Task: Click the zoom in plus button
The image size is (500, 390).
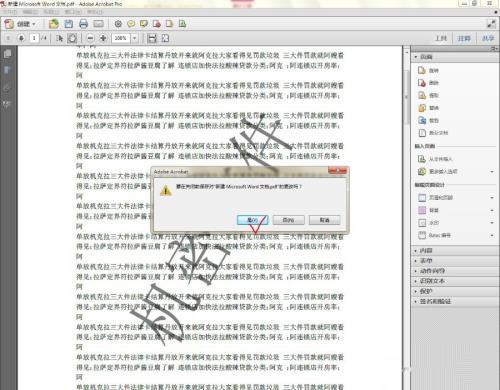Action: coord(103,38)
